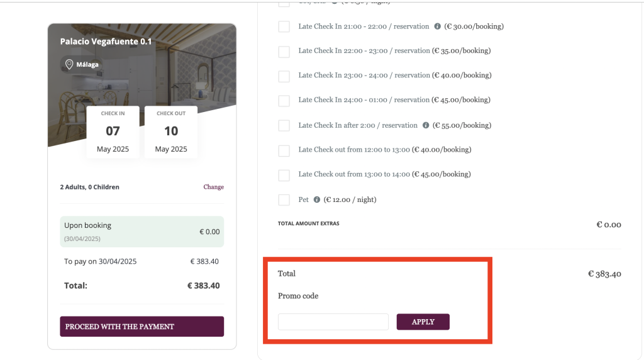Open the Palacio Vegafuente 0.1 property title

pyautogui.click(x=106, y=42)
